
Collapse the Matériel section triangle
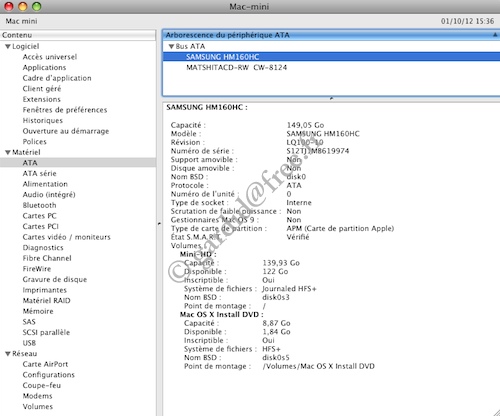8,153
